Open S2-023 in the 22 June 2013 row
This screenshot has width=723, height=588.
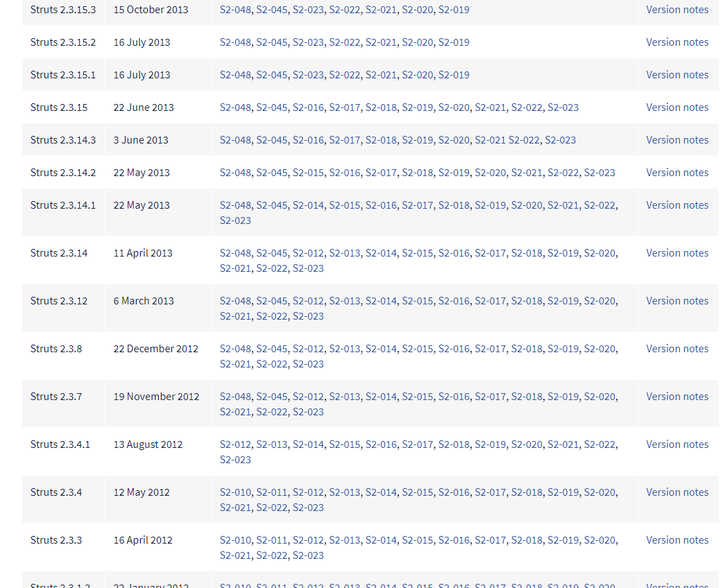pos(563,107)
